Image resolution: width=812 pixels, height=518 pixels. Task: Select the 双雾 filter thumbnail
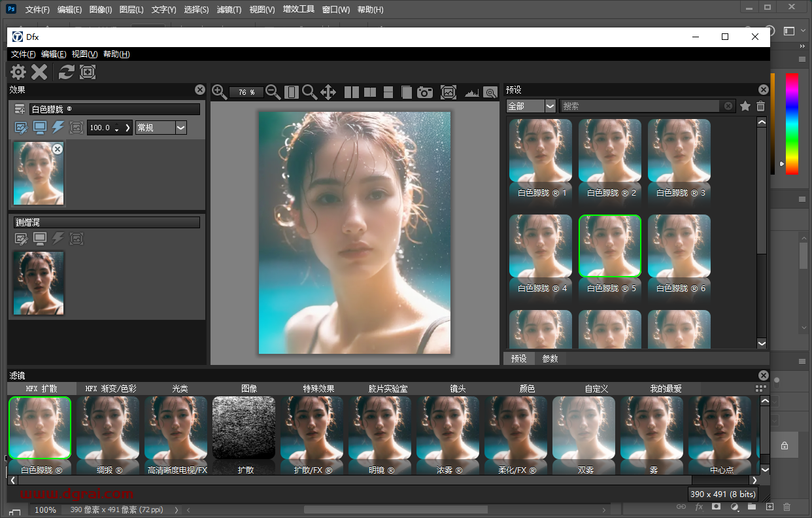(x=584, y=428)
